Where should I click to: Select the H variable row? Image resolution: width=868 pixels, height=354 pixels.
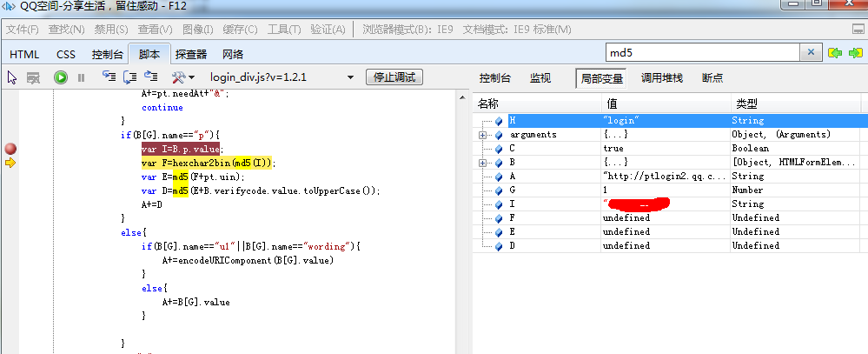pyautogui.click(x=671, y=120)
